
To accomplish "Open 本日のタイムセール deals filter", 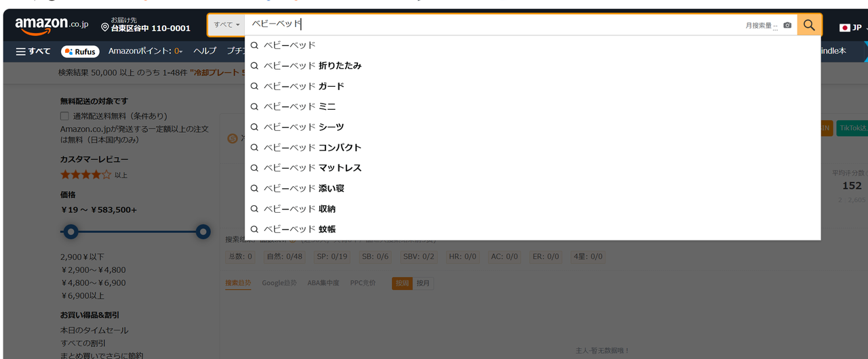I will 94,331.
